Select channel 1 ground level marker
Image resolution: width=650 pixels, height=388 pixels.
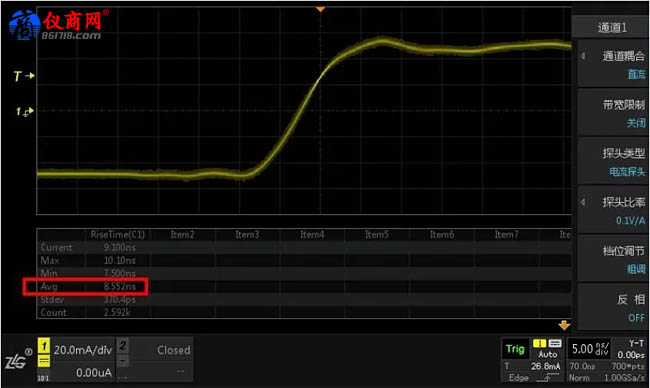click(x=24, y=112)
